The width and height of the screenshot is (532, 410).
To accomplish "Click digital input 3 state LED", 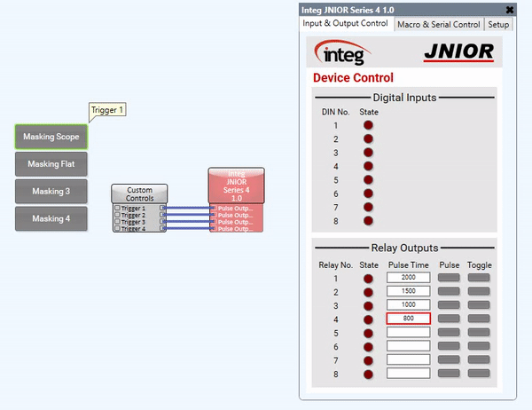I will click(x=368, y=152).
